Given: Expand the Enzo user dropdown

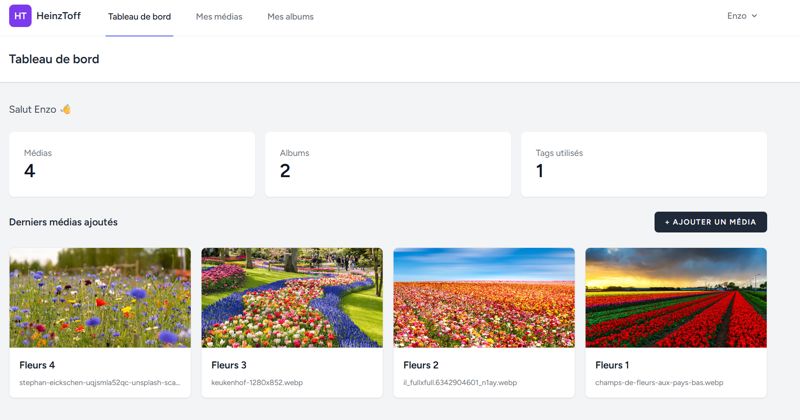Looking at the screenshot, I should 742,16.
